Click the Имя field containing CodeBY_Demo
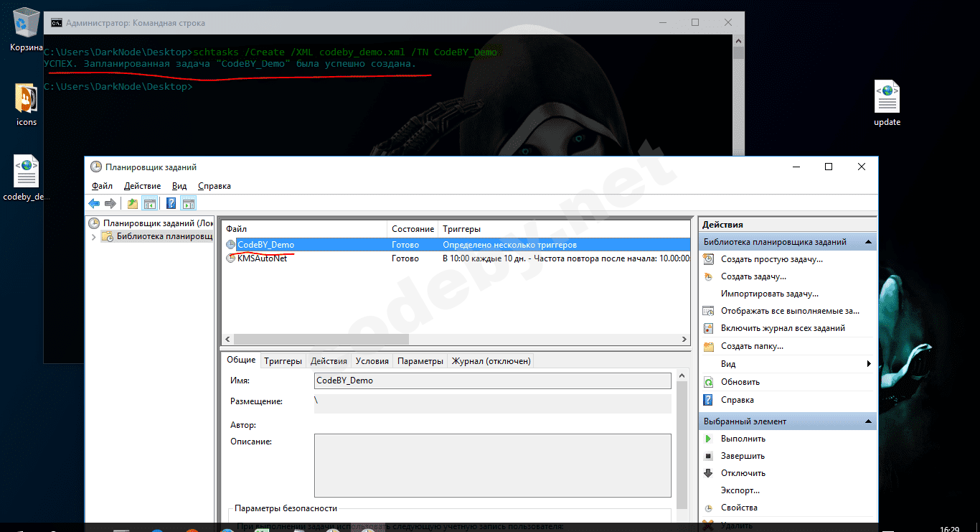 point(493,381)
